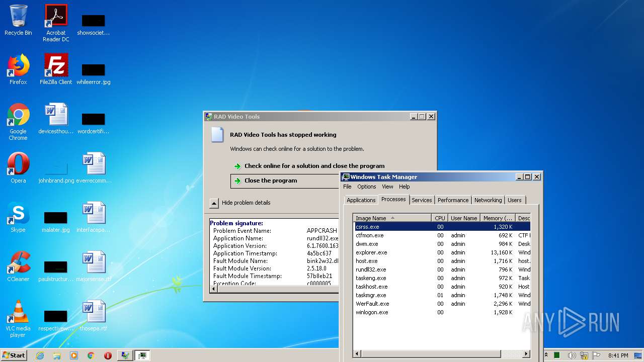This screenshot has width=644, height=362.
Task: Select whileerror.jpg file on desktop
Action: 93,73
